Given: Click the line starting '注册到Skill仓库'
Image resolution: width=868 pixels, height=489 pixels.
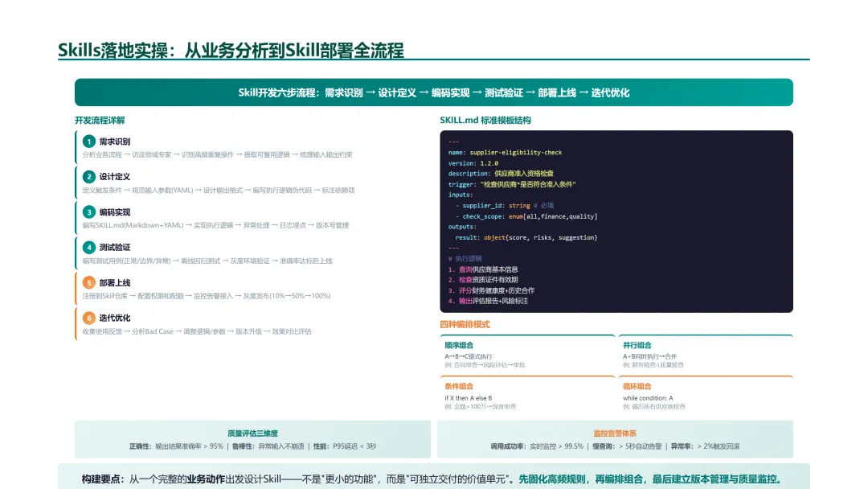Looking at the screenshot, I should click(207, 296).
